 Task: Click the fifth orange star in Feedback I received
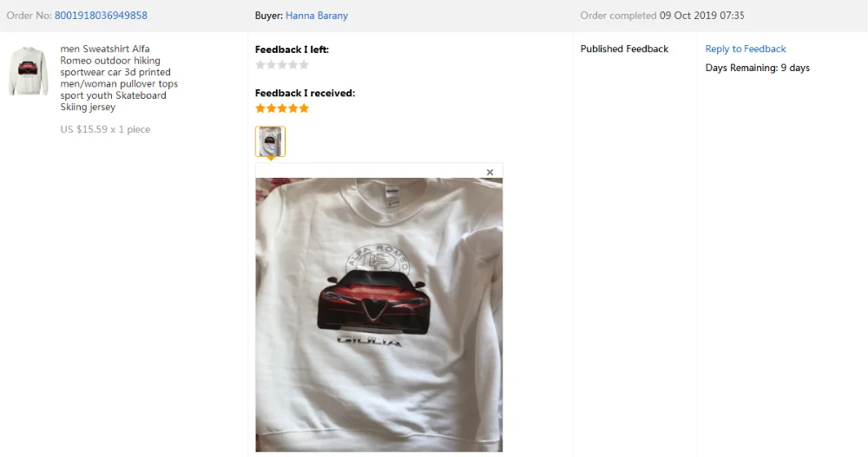tap(304, 108)
